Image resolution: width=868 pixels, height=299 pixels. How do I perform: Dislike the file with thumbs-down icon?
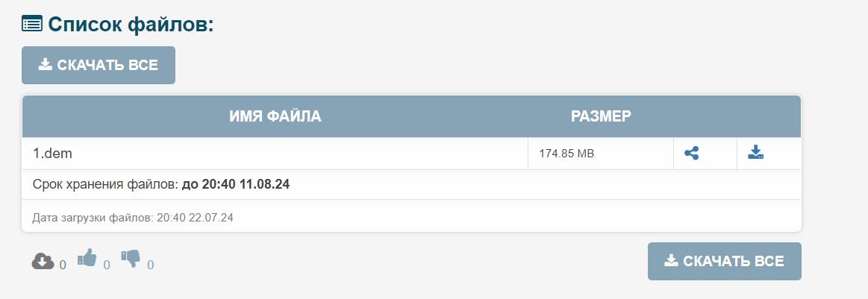pyautogui.click(x=131, y=259)
